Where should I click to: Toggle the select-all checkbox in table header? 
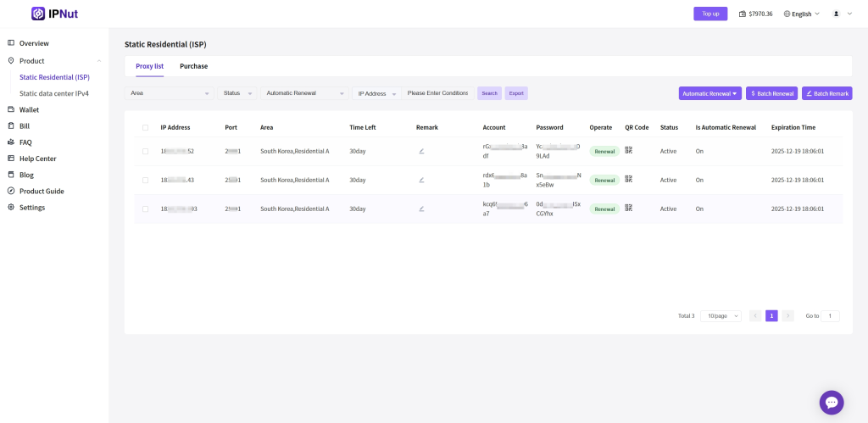point(145,127)
